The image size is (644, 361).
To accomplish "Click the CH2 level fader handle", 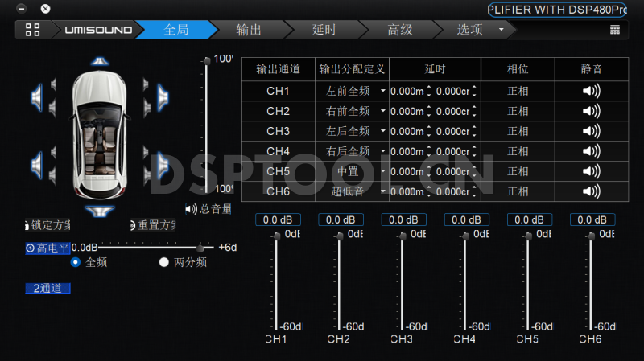I will 340,236.
